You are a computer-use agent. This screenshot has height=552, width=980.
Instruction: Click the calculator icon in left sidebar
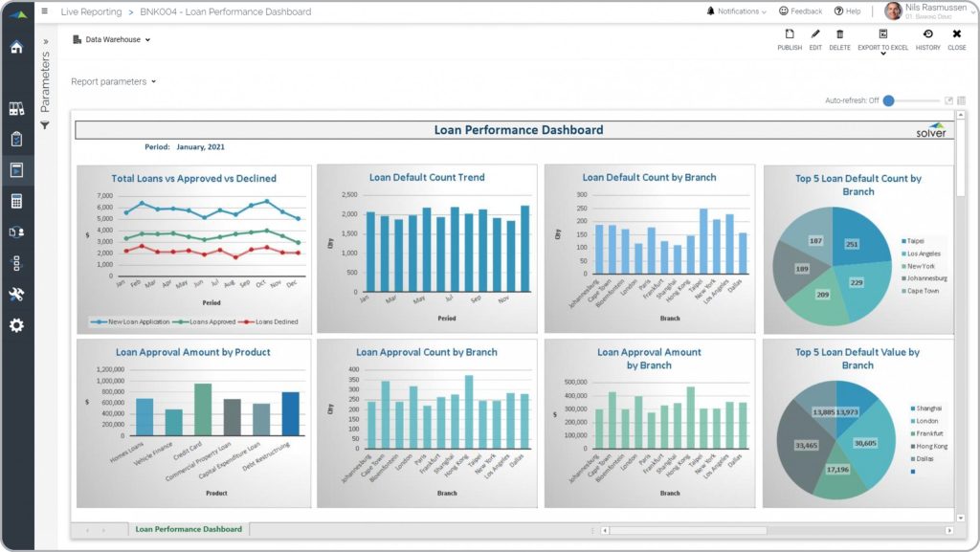click(16, 201)
